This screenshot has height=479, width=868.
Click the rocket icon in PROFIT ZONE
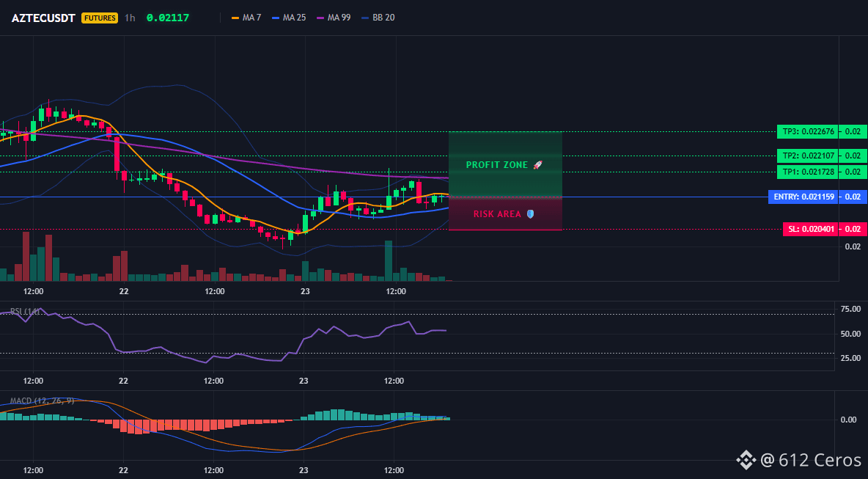point(537,165)
